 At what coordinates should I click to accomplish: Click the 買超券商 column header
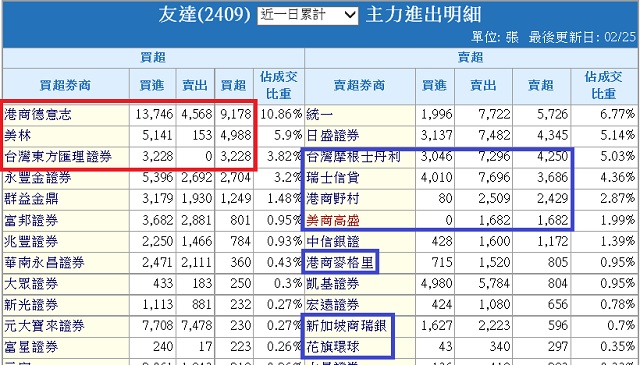(x=65, y=85)
